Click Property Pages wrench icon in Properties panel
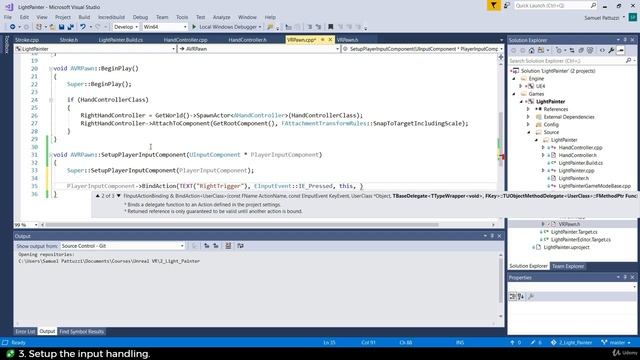The width and height of the screenshot is (640, 360). point(531,297)
